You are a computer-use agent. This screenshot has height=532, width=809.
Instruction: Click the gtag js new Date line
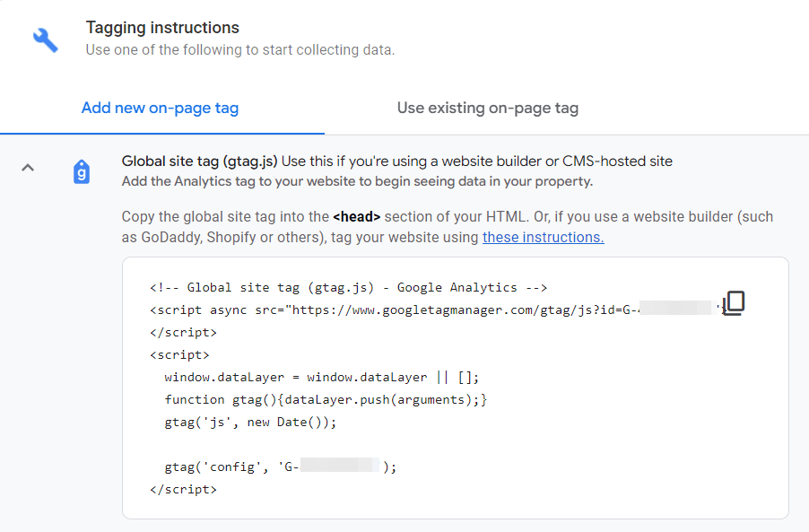[x=251, y=422]
